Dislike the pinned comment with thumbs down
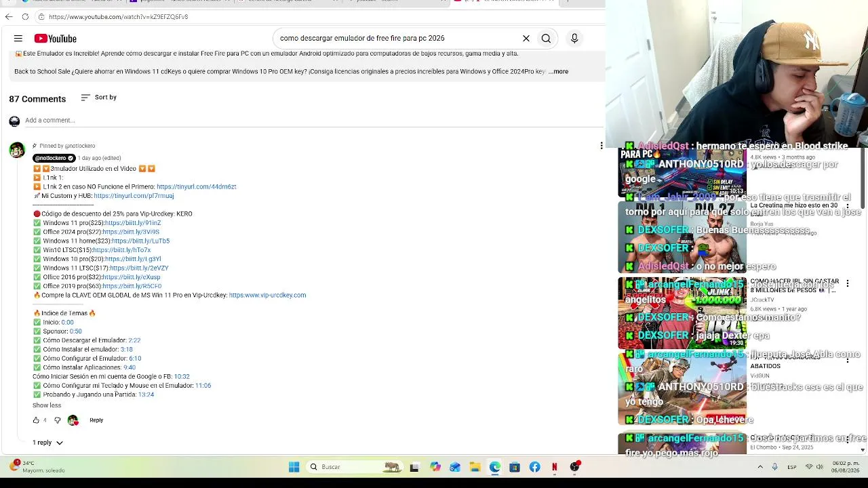868x488 pixels. click(57, 420)
